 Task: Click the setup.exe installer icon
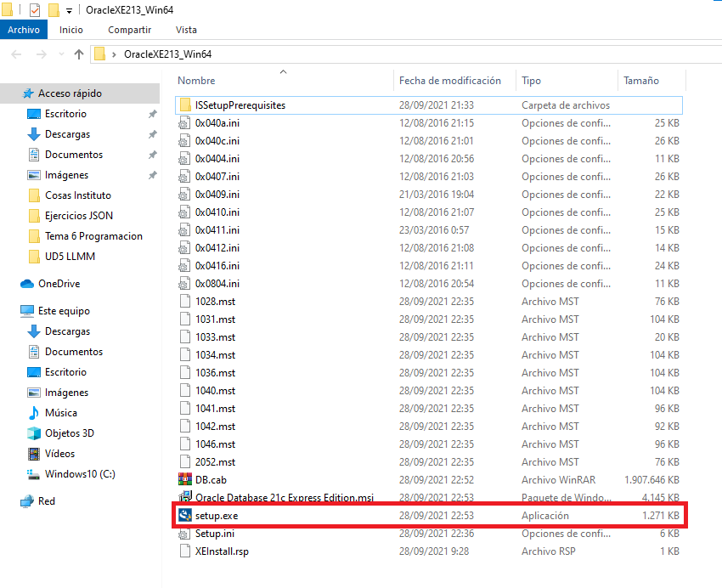[185, 516]
